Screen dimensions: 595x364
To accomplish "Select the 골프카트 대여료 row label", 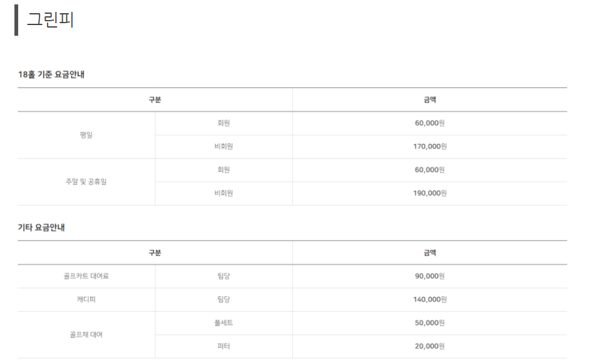I will [x=86, y=276].
